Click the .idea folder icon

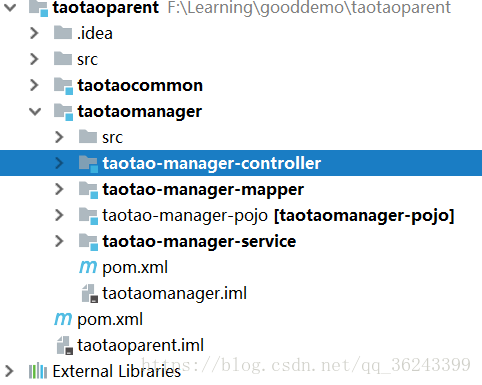(63, 33)
